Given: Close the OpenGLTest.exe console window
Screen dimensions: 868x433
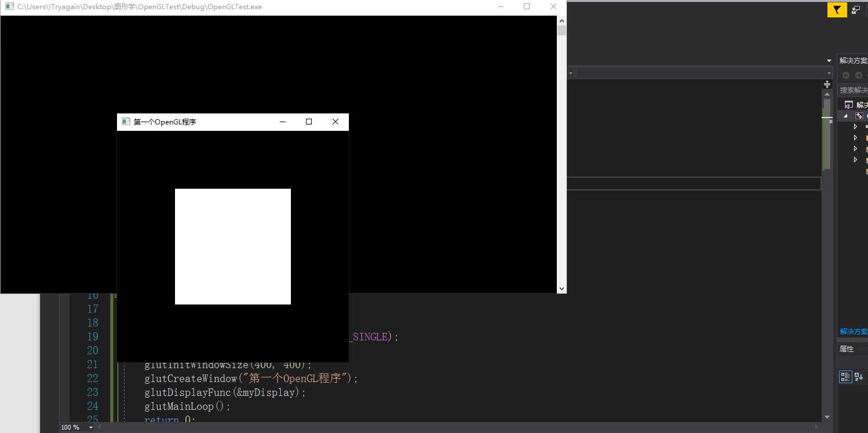Looking at the screenshot, I should click(553, 7).
